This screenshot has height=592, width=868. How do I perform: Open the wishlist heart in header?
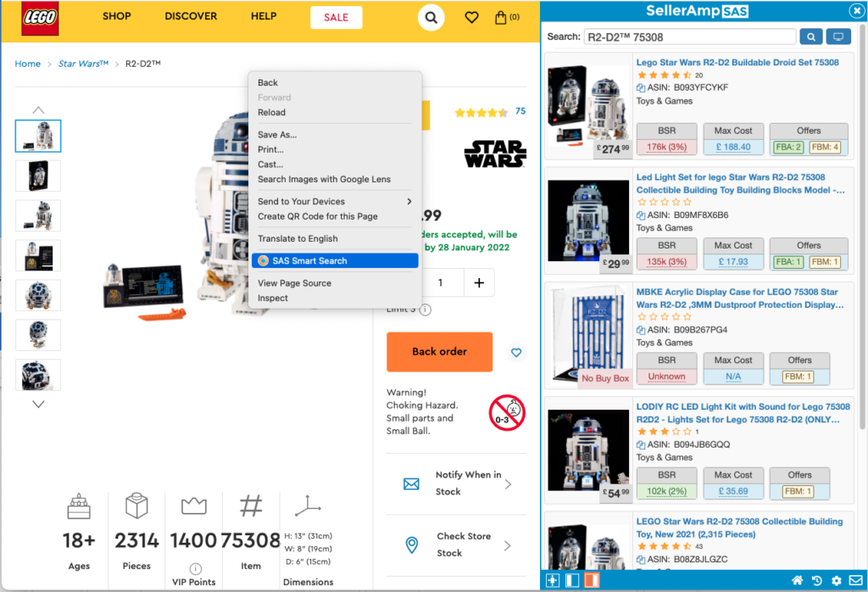coord(471,18)
